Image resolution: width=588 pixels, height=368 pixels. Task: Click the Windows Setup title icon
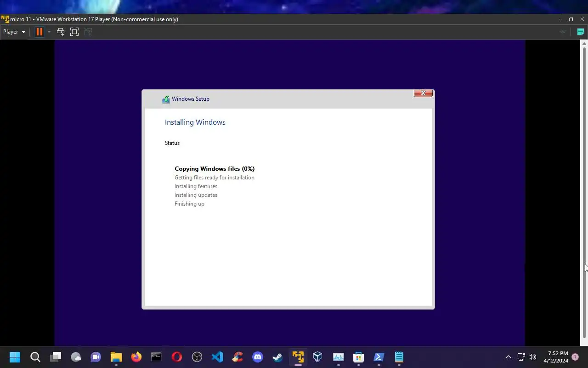[166, 99]
